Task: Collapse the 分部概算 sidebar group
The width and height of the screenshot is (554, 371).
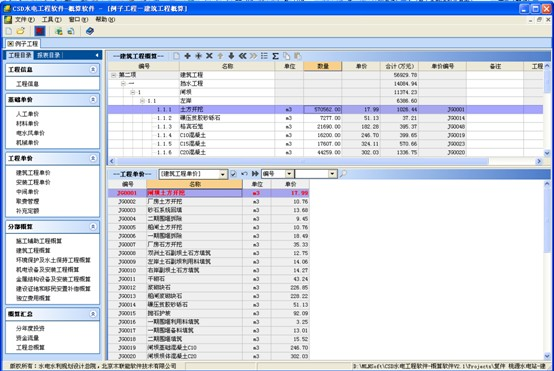Action: pyautogui.click(x=93, y=226)
